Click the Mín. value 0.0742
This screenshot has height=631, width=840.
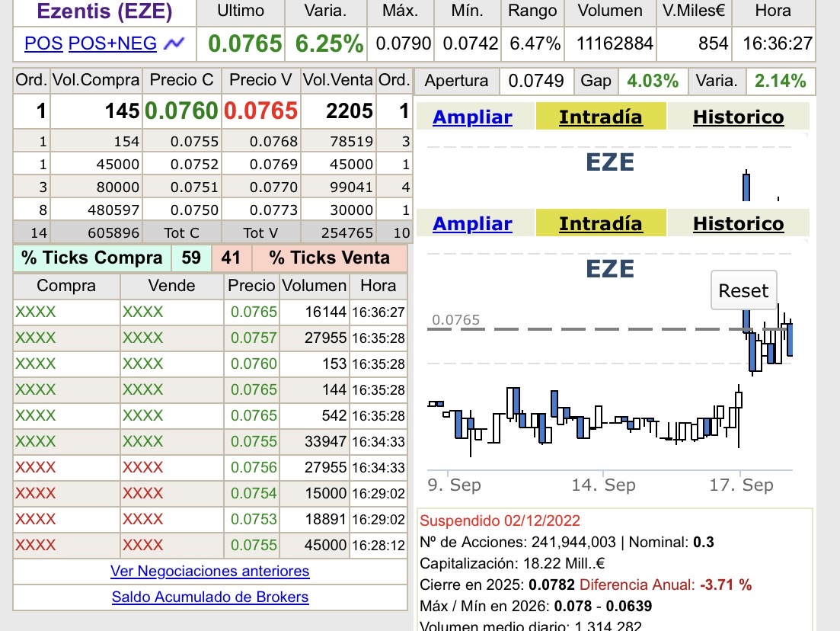pos(471,43)
